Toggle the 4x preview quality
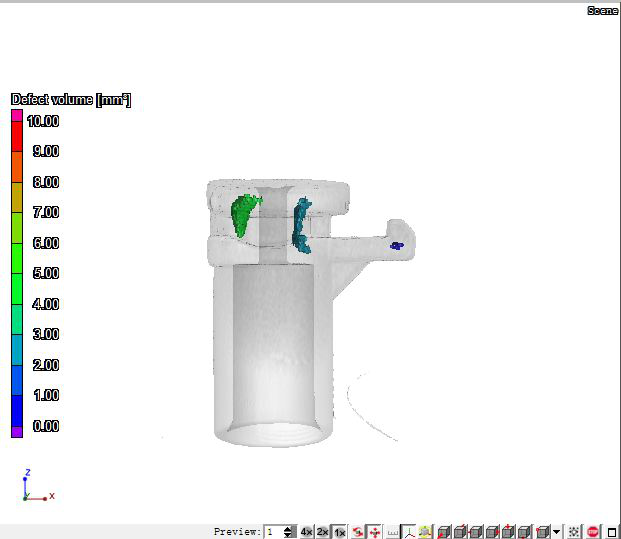Screen dimensions: 621x539 pyautogui.click(x=307, y=532)
